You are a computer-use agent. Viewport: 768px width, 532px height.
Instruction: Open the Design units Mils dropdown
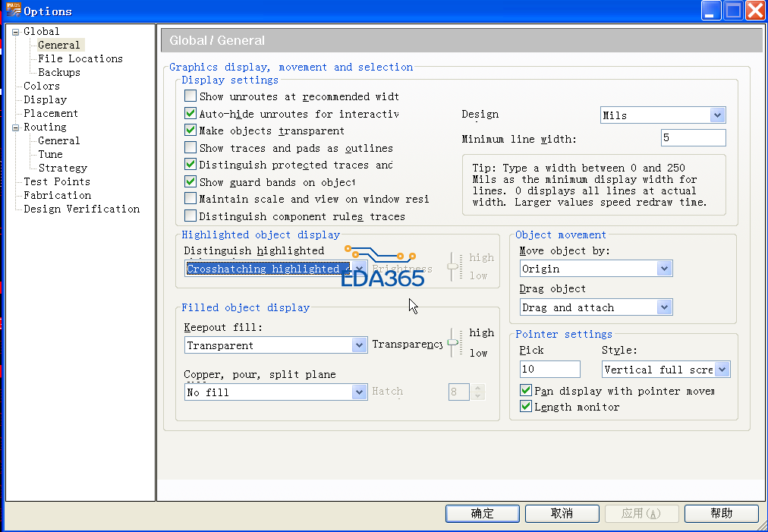pyautogui.click(x=716, y=115)
